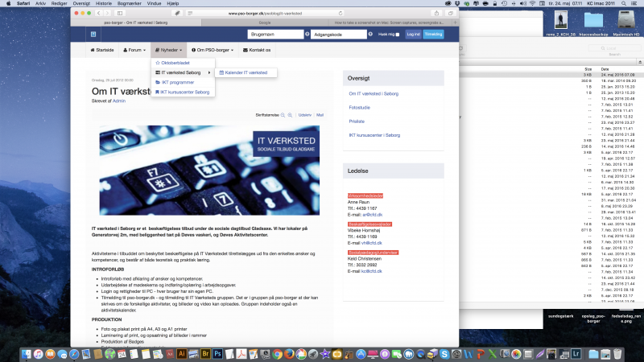This screenshot has width=644, height=362.
Task: Open the Historie menu in menu bar
Action: coord(104,3)
